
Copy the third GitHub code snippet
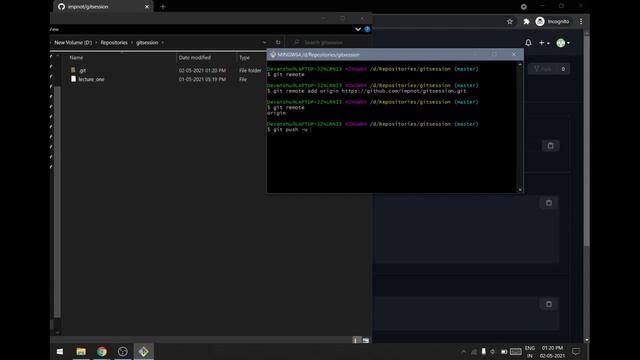click(x=549, y=304)
